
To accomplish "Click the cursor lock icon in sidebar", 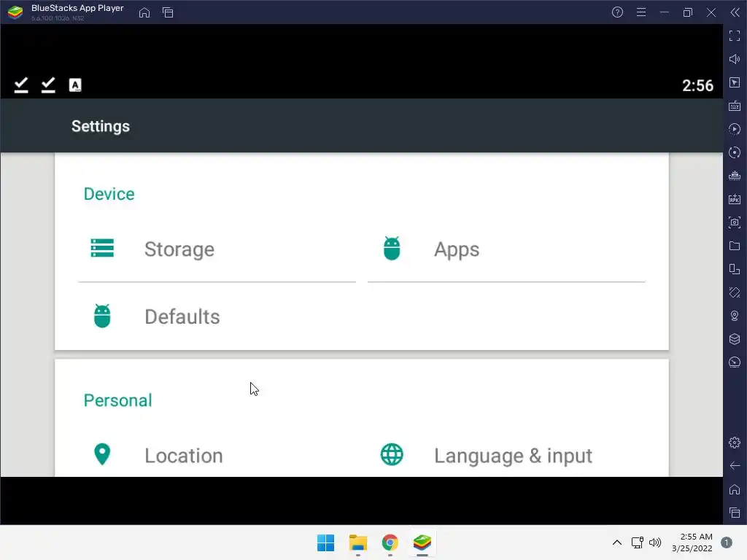I will (x=735, y=82).
